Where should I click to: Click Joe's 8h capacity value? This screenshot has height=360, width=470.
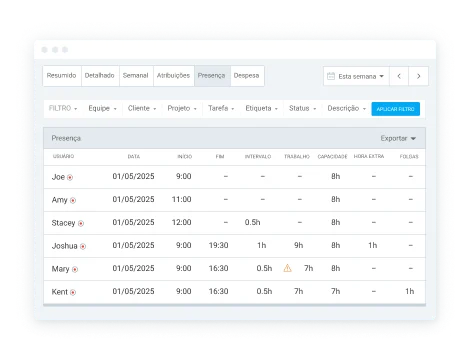click(336, 176)
